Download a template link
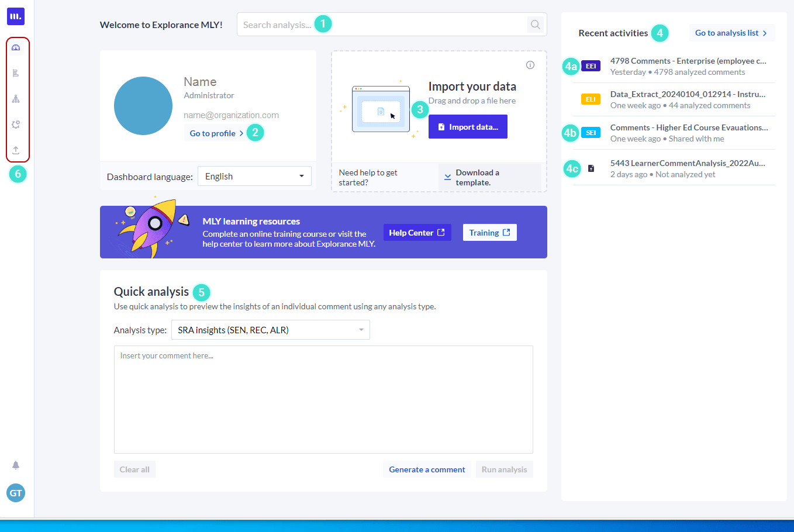Image resolution: width=794 pixels, height=532 pixels. [x=490, y=177]
